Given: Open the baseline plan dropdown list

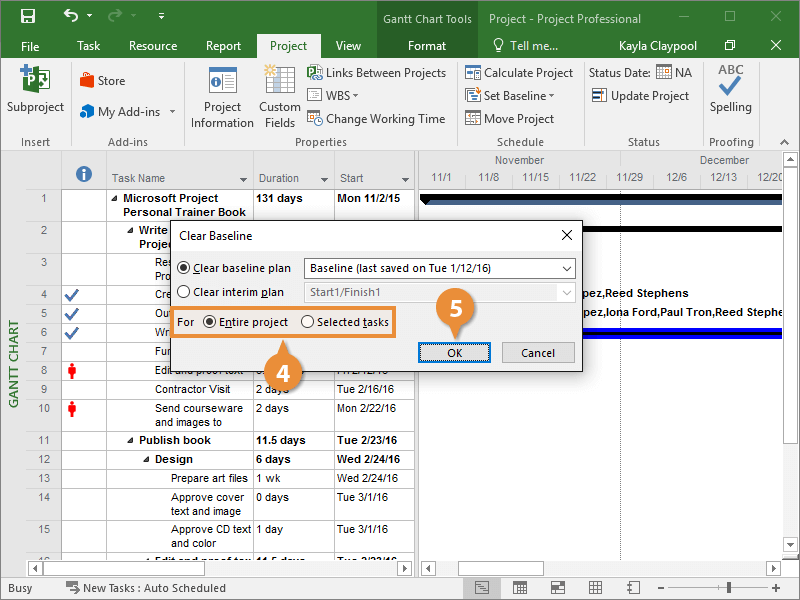Looking at the screenshot, I should [x=567, y=268].
